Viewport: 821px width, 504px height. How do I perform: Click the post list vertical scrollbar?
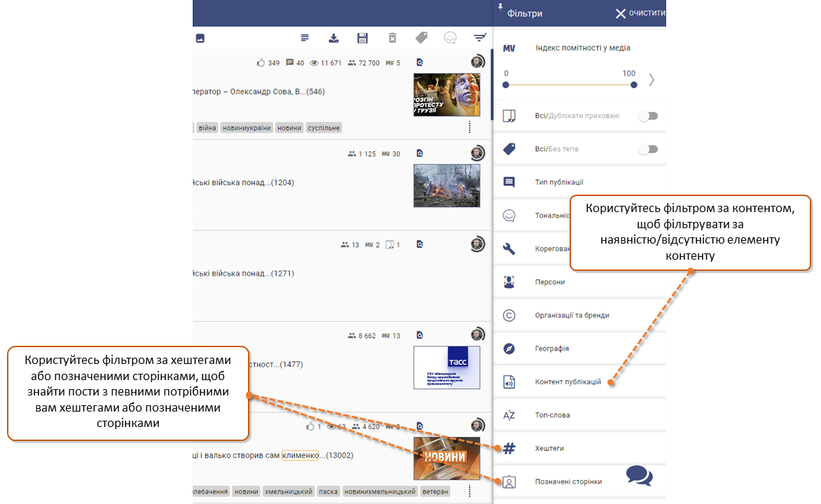[x=492, y=85]
